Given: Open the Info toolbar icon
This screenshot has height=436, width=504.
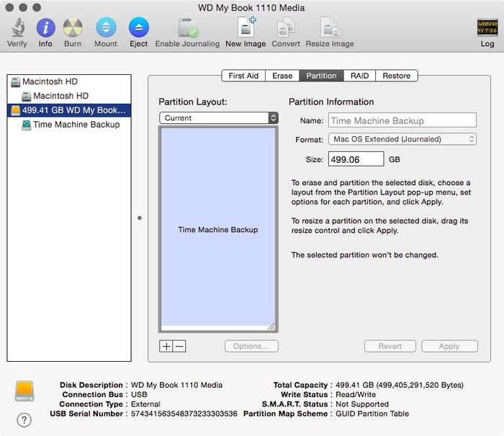Looking at the screenshot, I should click(45, 27).
